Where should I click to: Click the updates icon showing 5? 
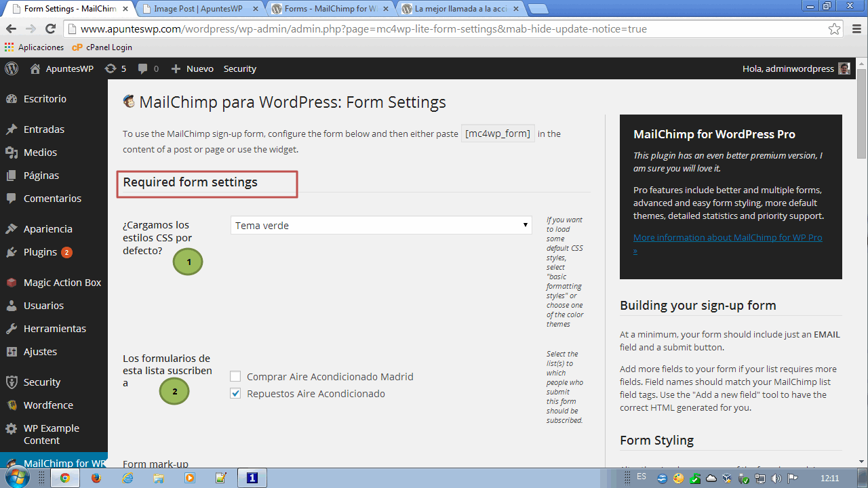tap(115, 68)
